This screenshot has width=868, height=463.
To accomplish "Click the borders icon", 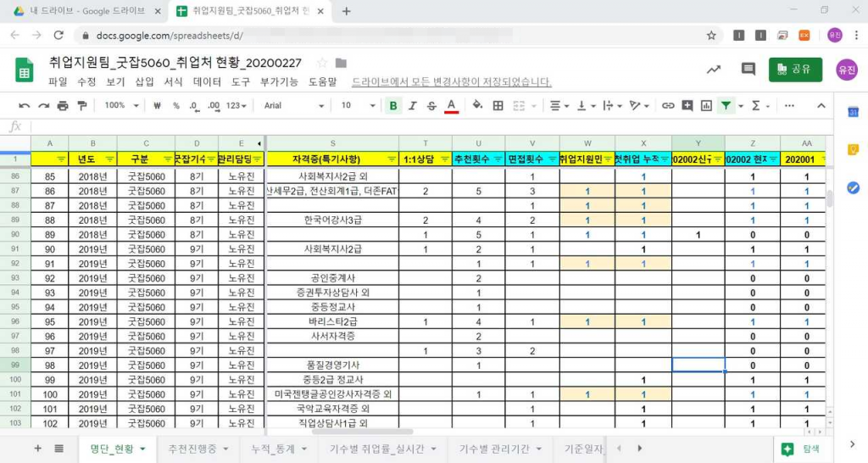I will pos(498,106).
